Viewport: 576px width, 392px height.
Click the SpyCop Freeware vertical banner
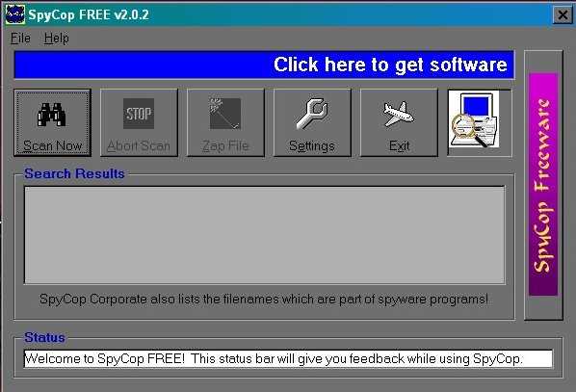543,184
